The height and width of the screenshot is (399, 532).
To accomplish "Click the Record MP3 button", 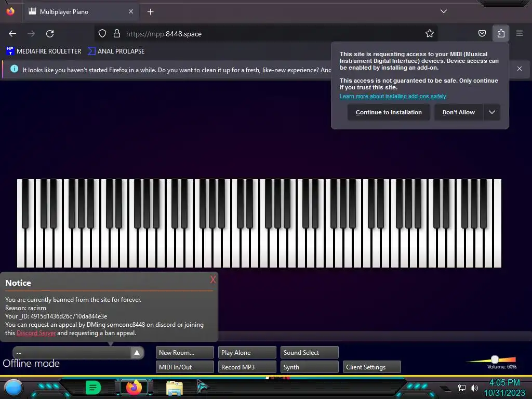I will pyautogui.click(x=247, y=367).
